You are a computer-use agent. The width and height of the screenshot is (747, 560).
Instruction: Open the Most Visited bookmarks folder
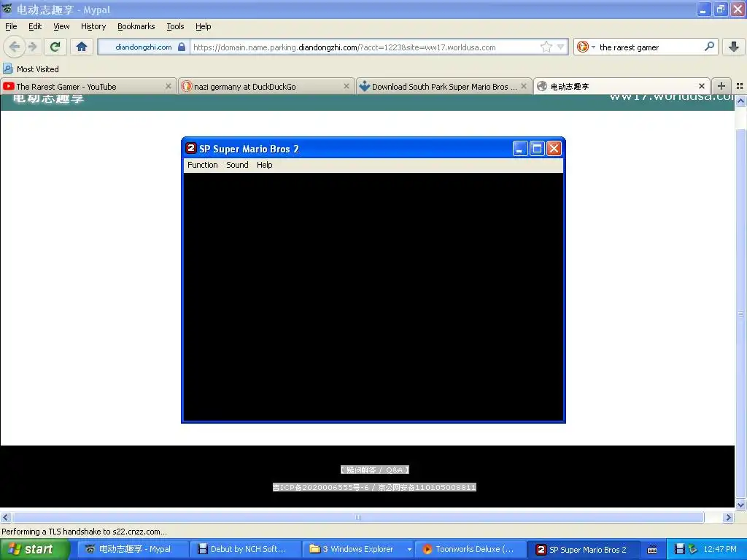pos(31,69)
